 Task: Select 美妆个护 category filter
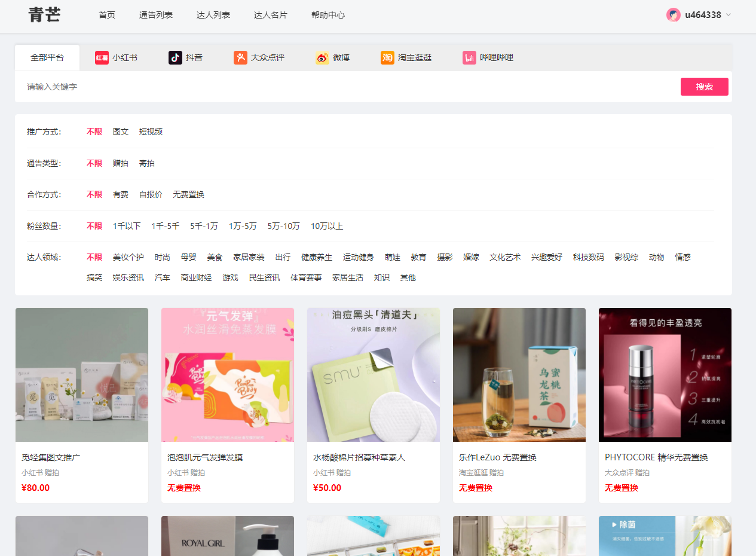point(128,257)
